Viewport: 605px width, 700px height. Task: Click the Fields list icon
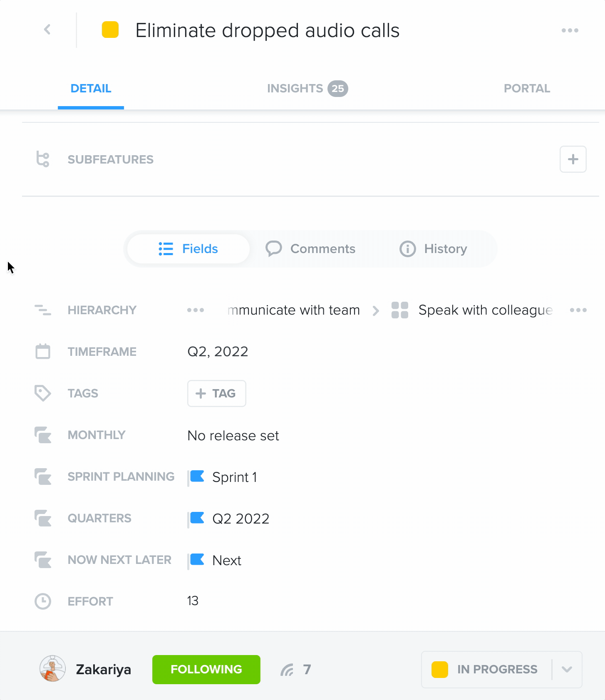point(166,249)
